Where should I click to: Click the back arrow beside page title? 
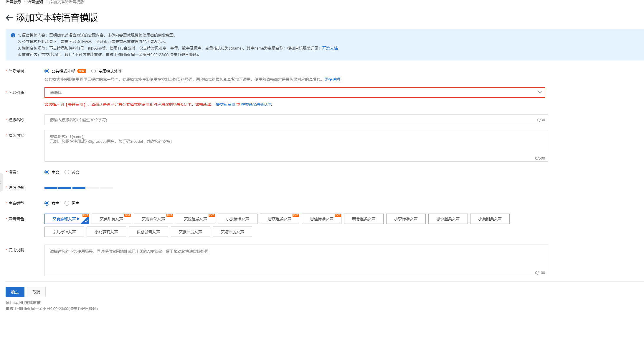(x=9, y=18)
